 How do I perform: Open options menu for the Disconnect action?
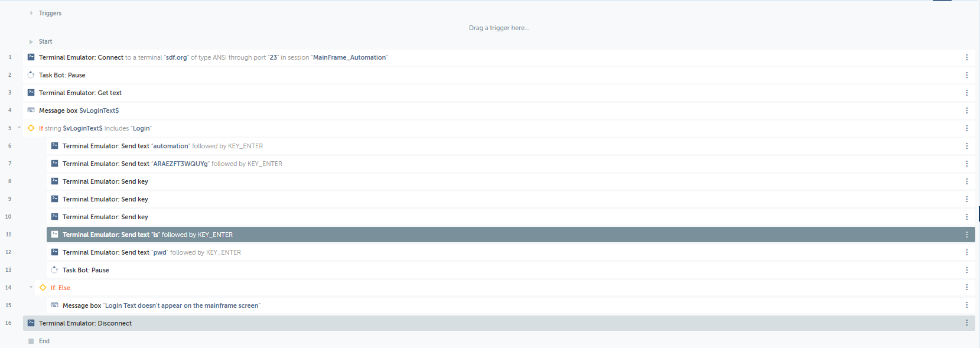(967, 323)
